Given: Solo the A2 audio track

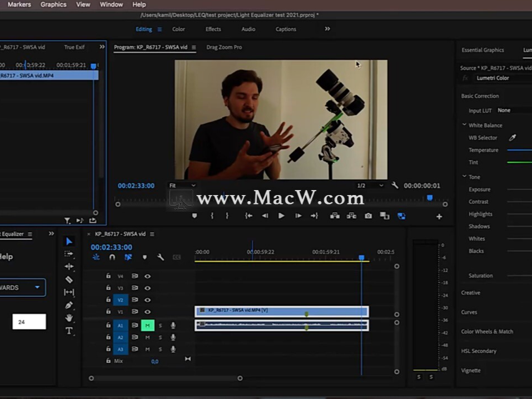Looking at the screenshot, I should [161, 337].
